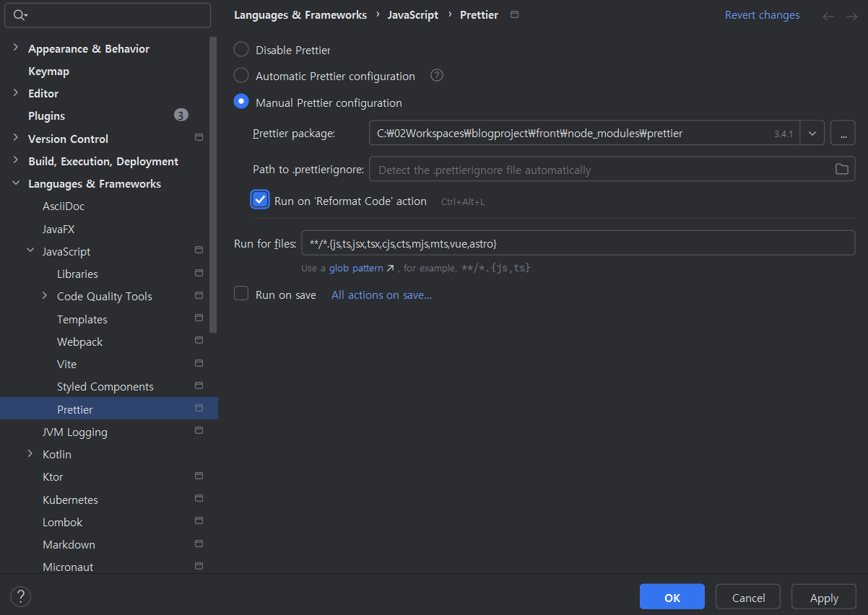
Task: Click project icon next to JavaScript row
Action: click(199, 250)
